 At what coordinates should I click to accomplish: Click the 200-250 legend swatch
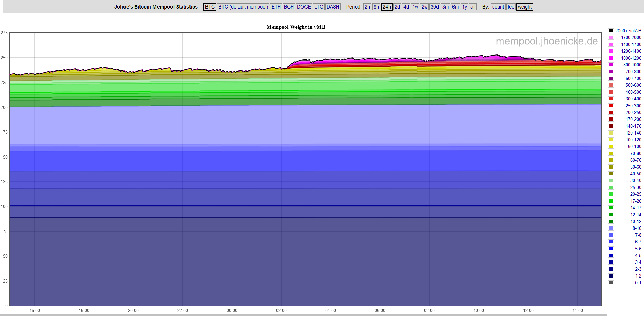coord(611,112)
